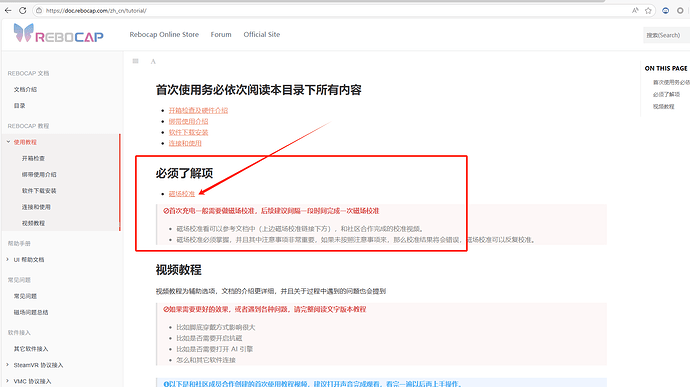Click the address bar URL
690x387 pixels.
(x=96, y=11)
